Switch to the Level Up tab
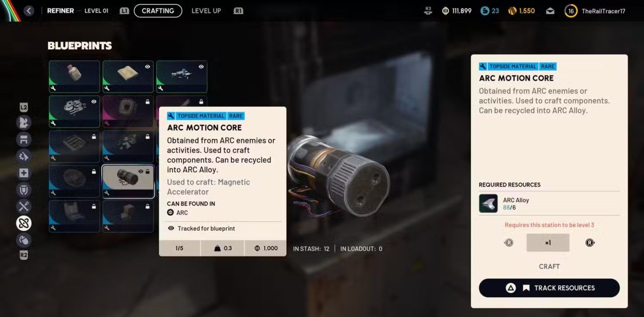 point(206,11)
